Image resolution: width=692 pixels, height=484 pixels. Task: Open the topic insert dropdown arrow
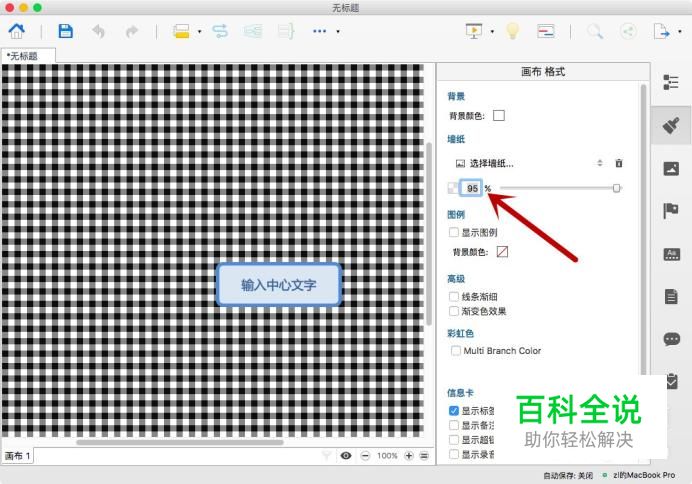click(199, 32)
